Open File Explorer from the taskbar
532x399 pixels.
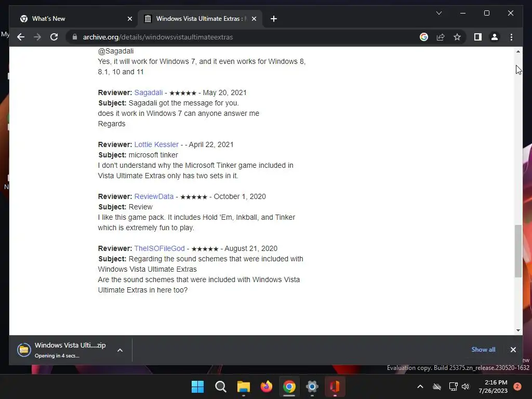click(x=243, y=387)
